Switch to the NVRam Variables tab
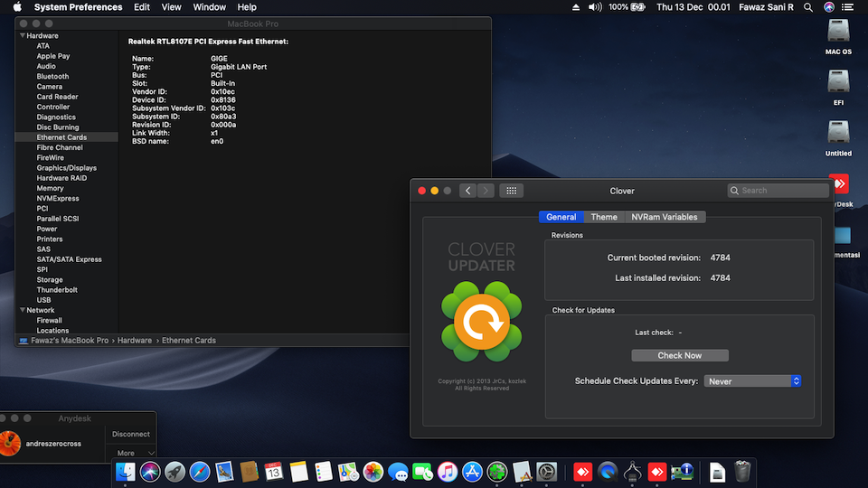The image size is (868, 488). pyautogui.click(x=665, y=217)
